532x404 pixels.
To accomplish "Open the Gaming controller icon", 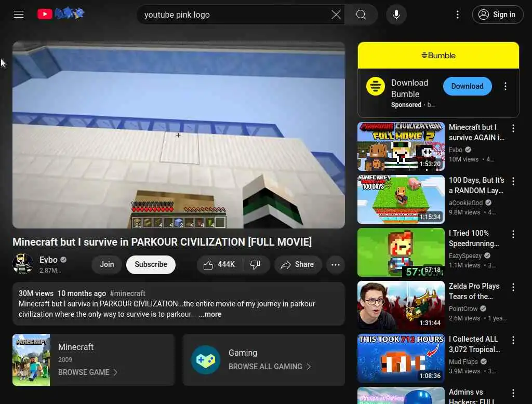I will point(206,360).
